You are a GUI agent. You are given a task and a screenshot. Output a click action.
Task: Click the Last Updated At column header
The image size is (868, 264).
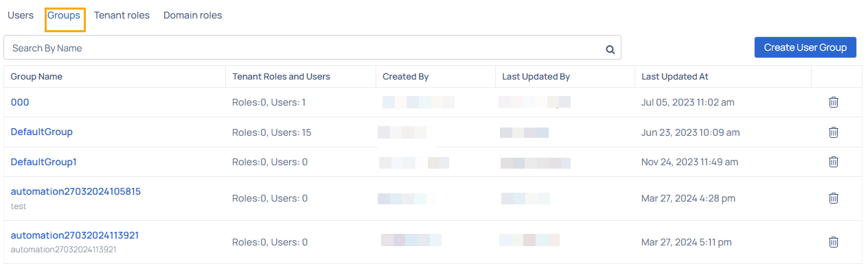click(x=675, y=77)
